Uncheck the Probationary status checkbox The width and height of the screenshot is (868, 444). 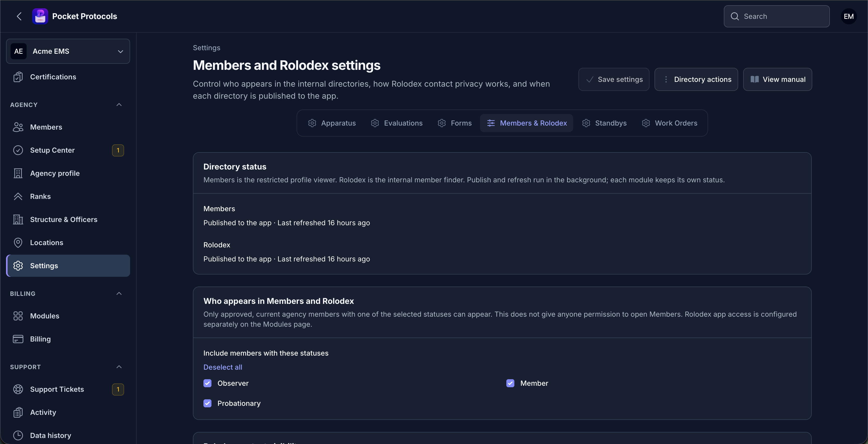tap(207, 403)
